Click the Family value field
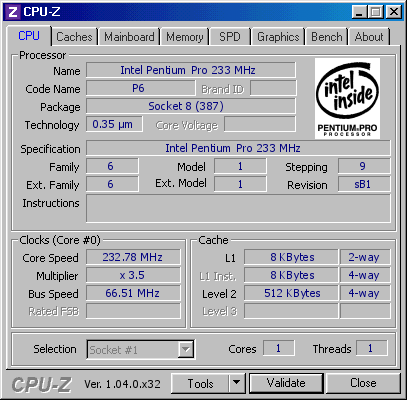The height and width of the screenshot is (400, 407). point(112,166)
